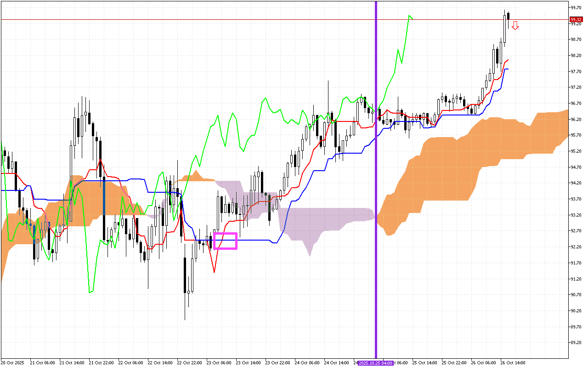Screen dimensions: 588x368
Task: Click the red down arrow signal marker
Action: 515,26
